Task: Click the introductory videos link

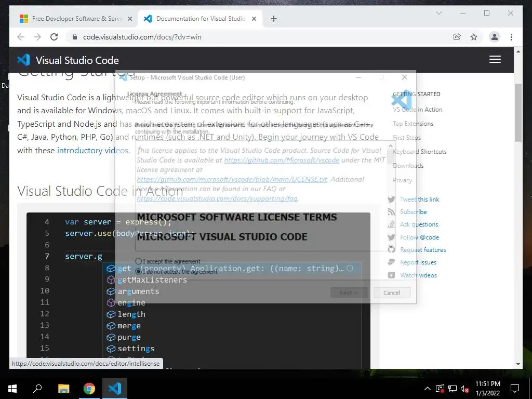Action: [92, 150]
